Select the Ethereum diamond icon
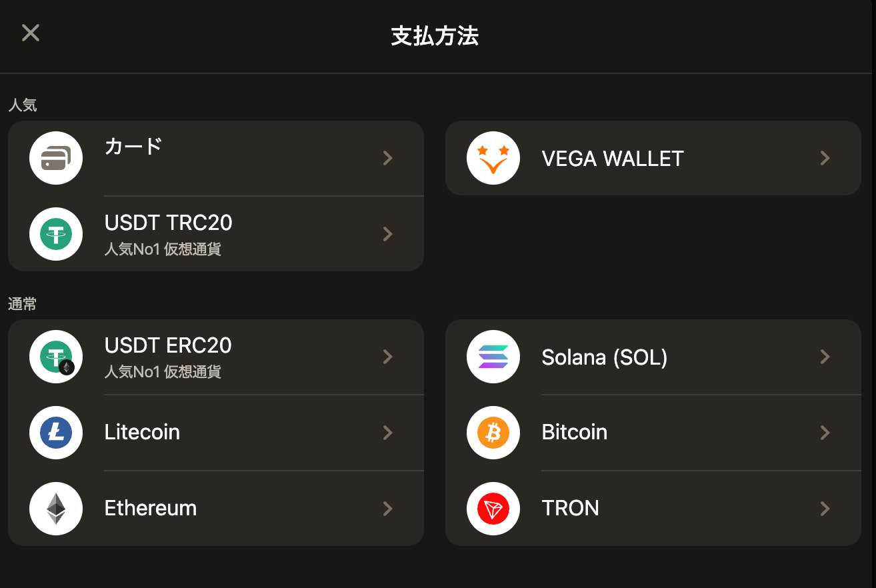The image size is (876, 588). [56, 509]
